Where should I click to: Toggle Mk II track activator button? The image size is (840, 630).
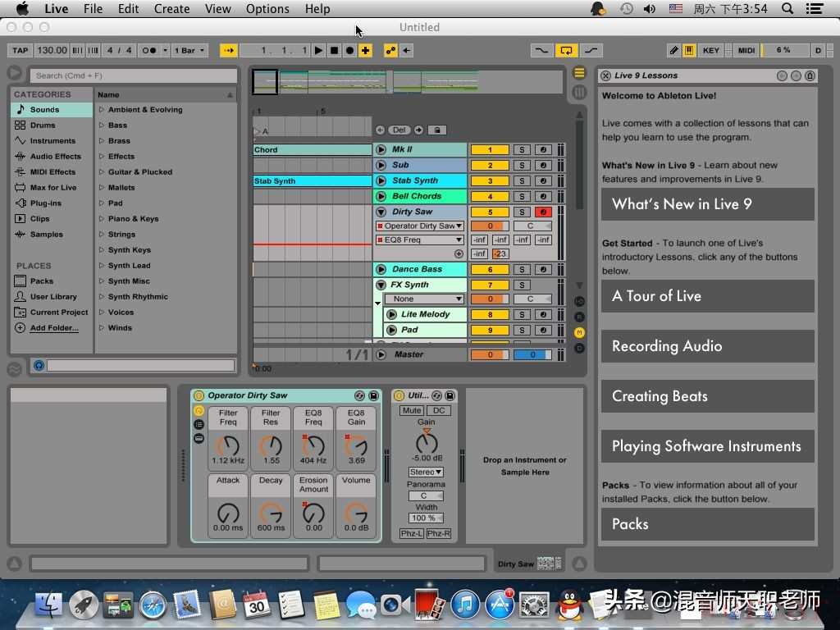pyautogui.click(x=490, y=149)
